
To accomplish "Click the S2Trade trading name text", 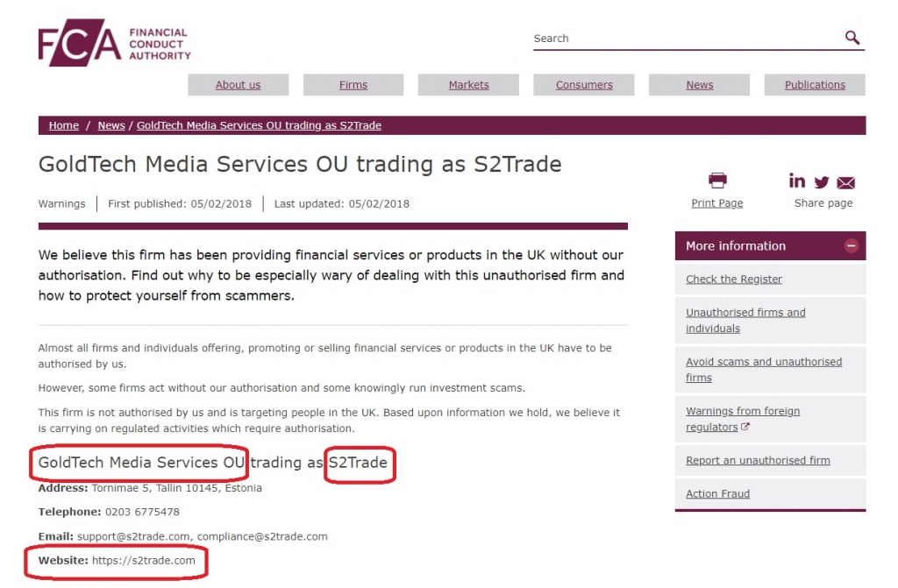I will [358, 463].
